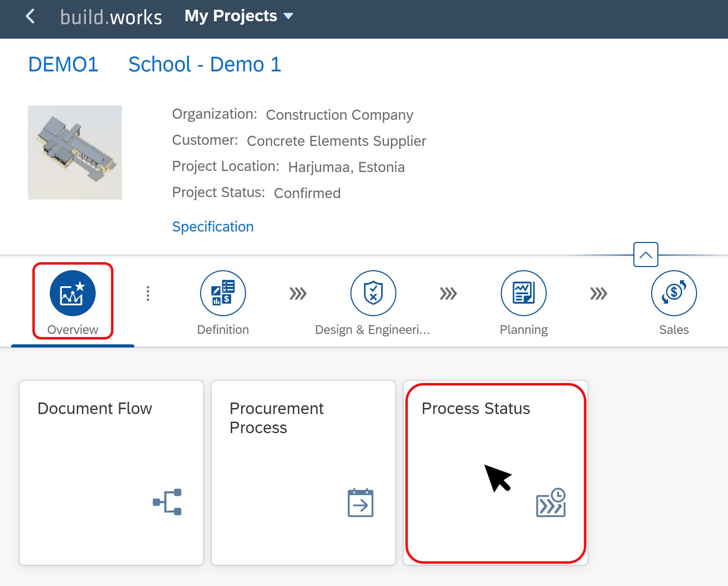Click the arrows between Design and Planning
This screenshot has height=586, width=728.
coord(449,293)
